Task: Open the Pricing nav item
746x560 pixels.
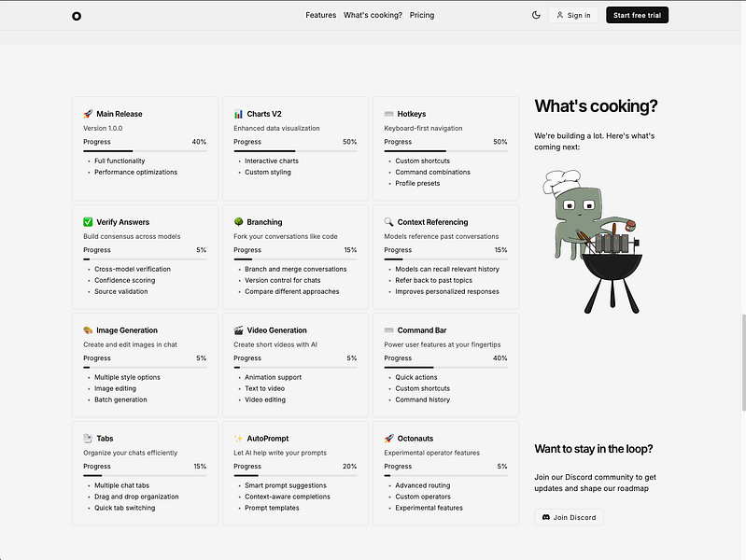Action: pyautogui.click(x=422, y=15)
